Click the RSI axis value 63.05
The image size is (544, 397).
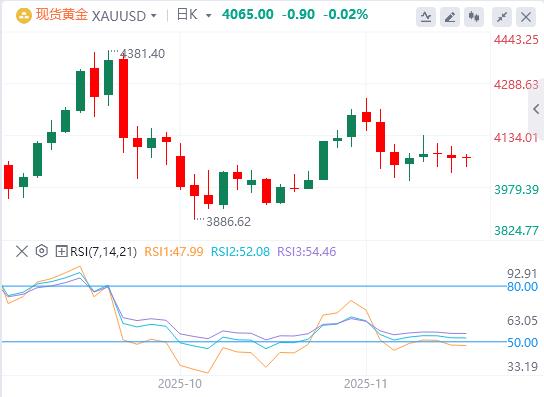[522, 320]
